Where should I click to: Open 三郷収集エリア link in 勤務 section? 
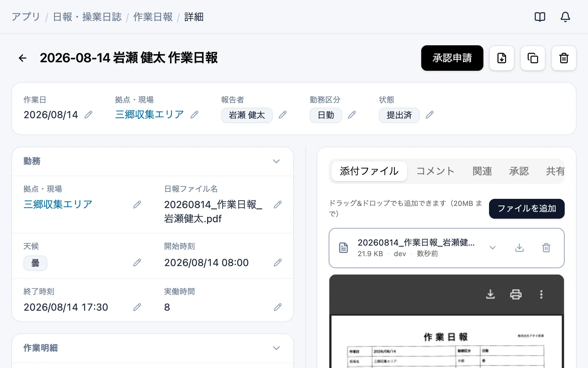coord(58,205)
